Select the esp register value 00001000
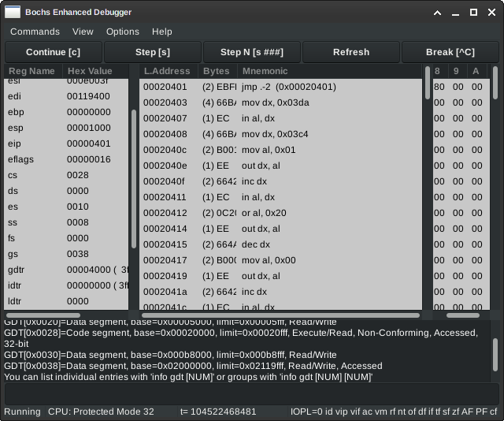Image resolution: width=504 pixels, height=421 pixels. coord(89,128)
